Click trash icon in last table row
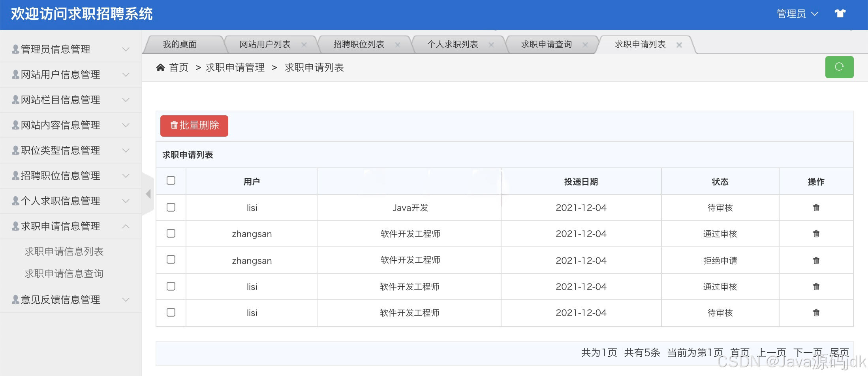The height and width of the screenshot is (376, 868). [x=816, y=313]
